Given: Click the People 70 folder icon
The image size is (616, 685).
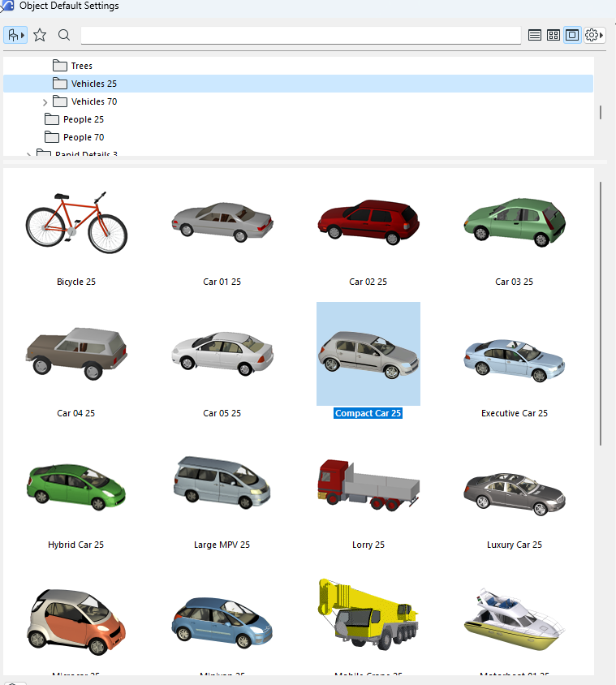Looking at the screenshot, I should (52, 137).
